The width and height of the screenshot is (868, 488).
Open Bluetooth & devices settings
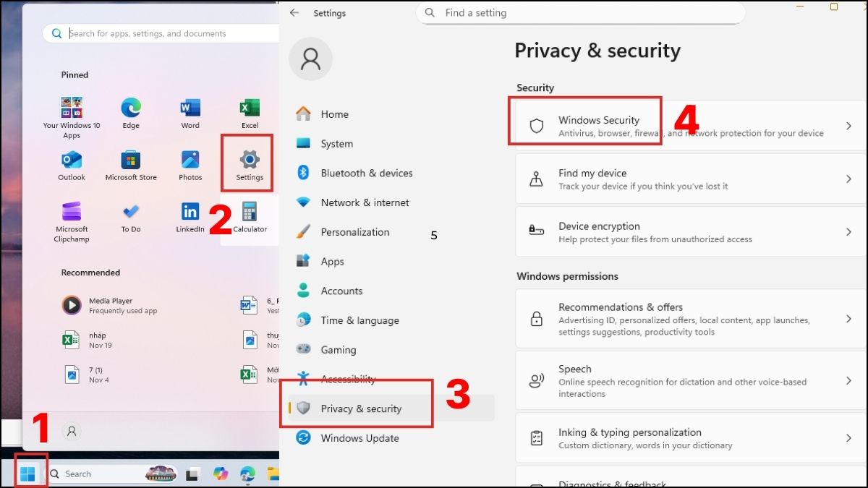pyautogui.click(x=391, y=174)
